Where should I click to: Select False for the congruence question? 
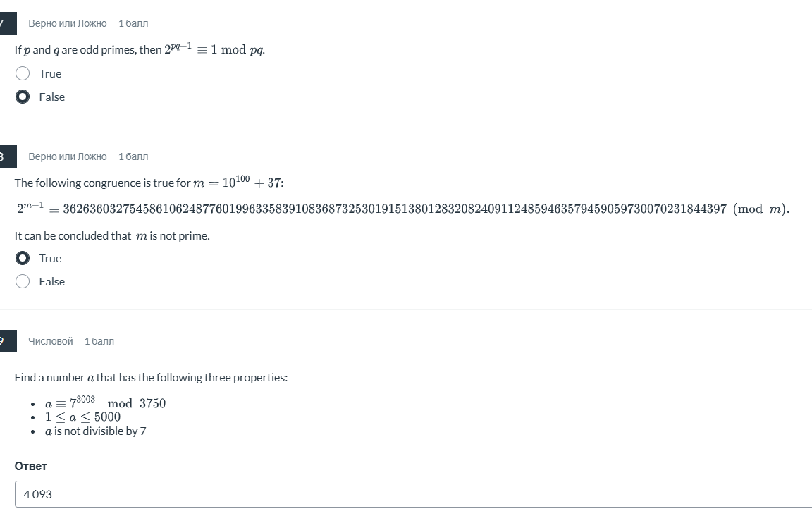[x=23, y=281]
